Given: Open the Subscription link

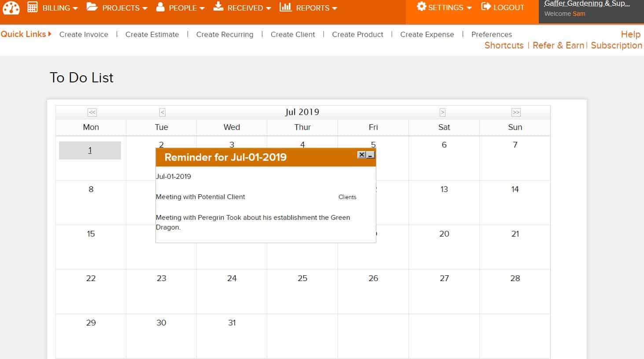Looking at the screenshot, I should [x=616, y=45].
